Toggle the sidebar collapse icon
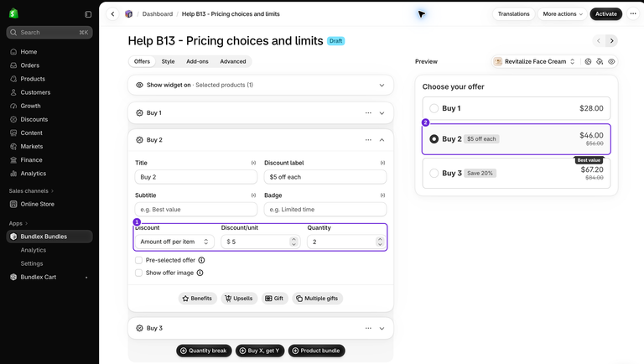This screenshot has height=364, width=644. pos(88,14)
